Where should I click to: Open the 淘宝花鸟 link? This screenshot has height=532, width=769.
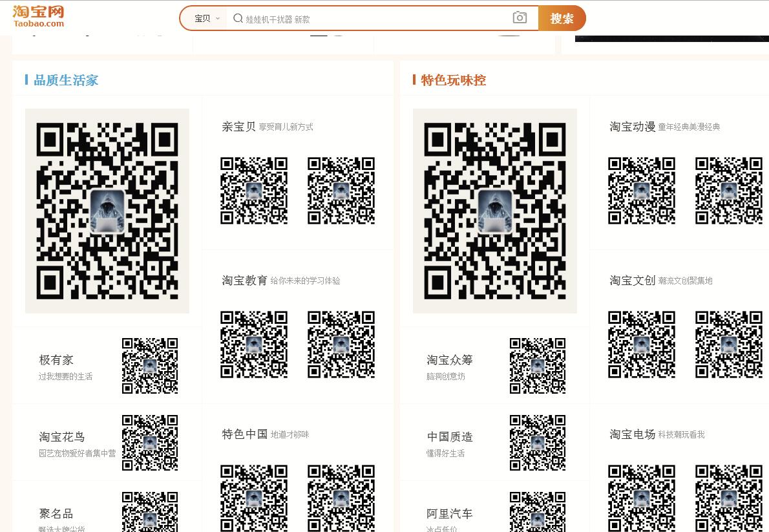coord(62,437)
